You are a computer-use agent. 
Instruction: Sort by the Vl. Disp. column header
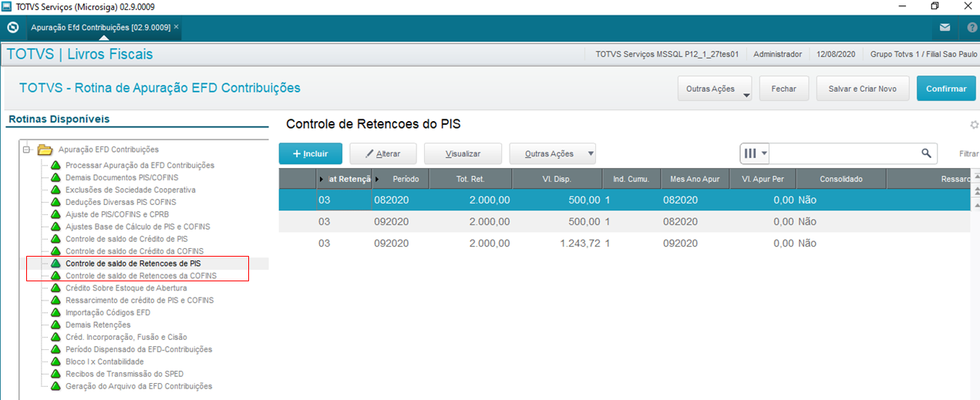point(557,179)
